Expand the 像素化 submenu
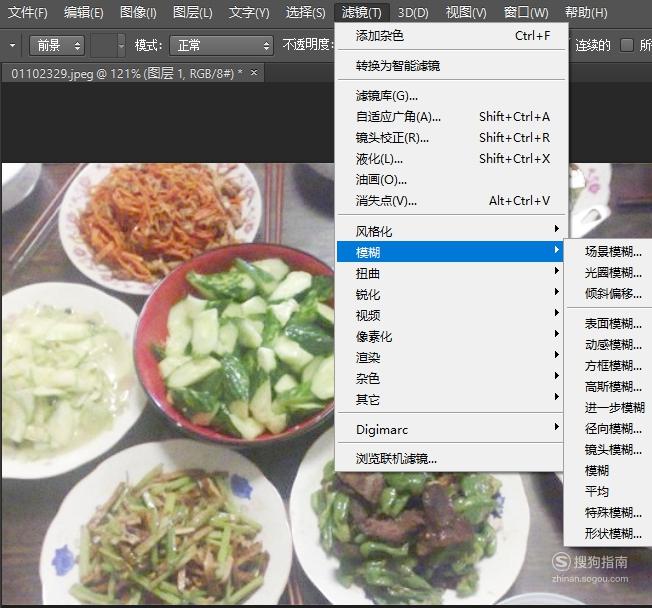 tap(450, 336)
